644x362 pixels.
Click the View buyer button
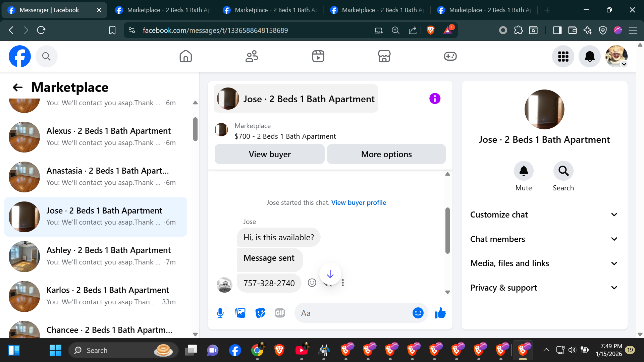[x=269, y=154]
